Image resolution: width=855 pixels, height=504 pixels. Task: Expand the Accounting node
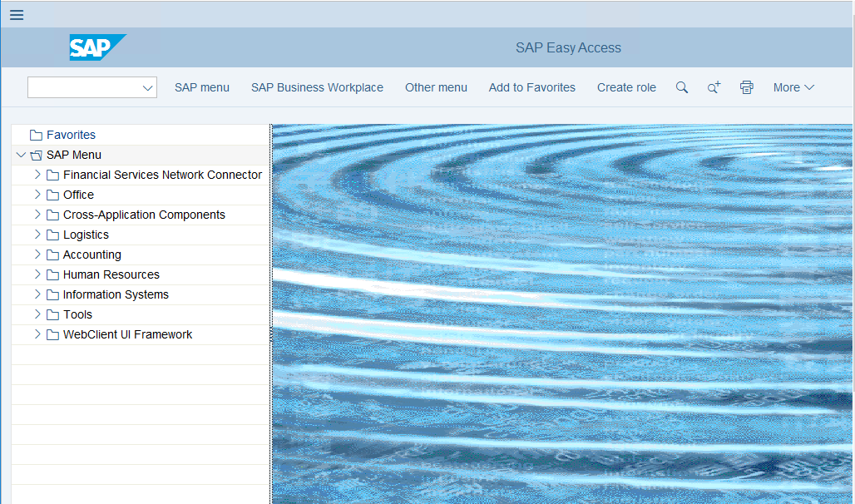pyautogui.click(x=37, y=254)
